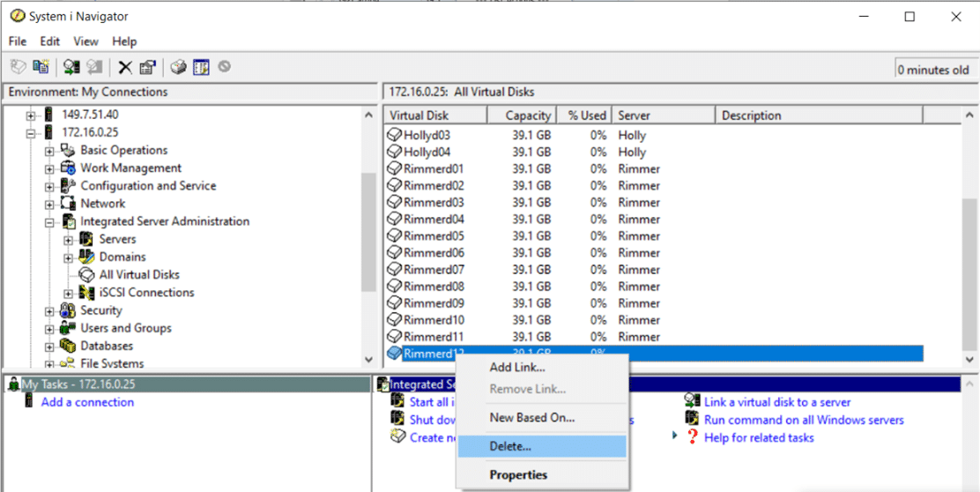Screen dimensions: 980x492
Task: Click the Work Management tree icon
Action: click(67, 168)
